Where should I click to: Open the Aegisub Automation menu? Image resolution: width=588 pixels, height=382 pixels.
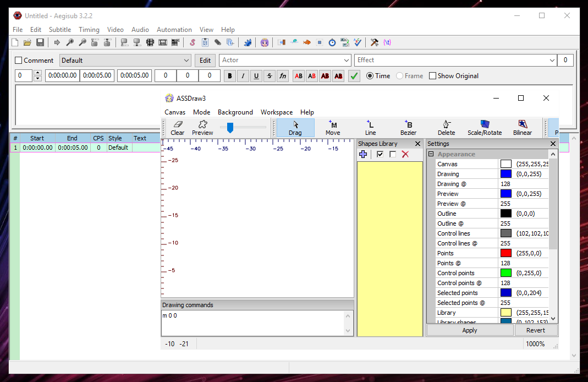tap(174, 30)
